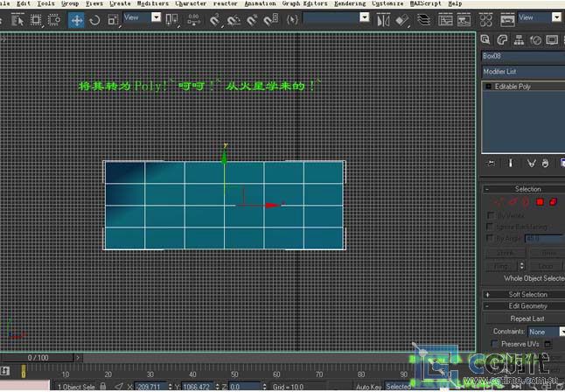Enable the Preserve UVs checkbox
The height and width of the screenshot is (392, 565).
[x=495, y=344]
